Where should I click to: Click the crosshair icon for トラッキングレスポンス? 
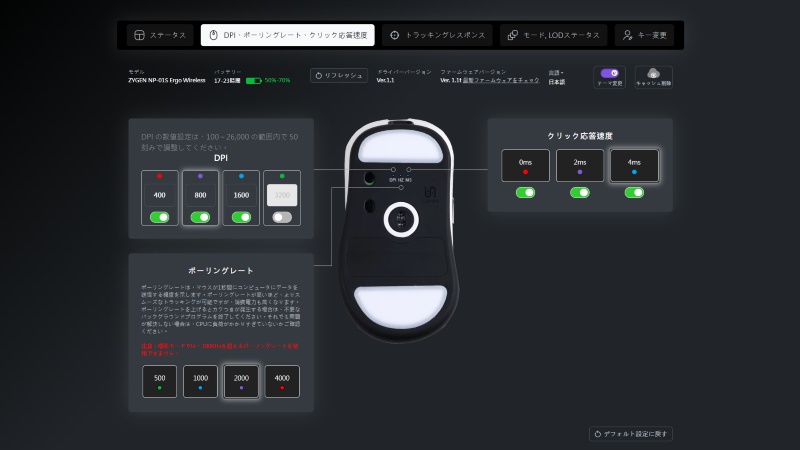[395, 35]
